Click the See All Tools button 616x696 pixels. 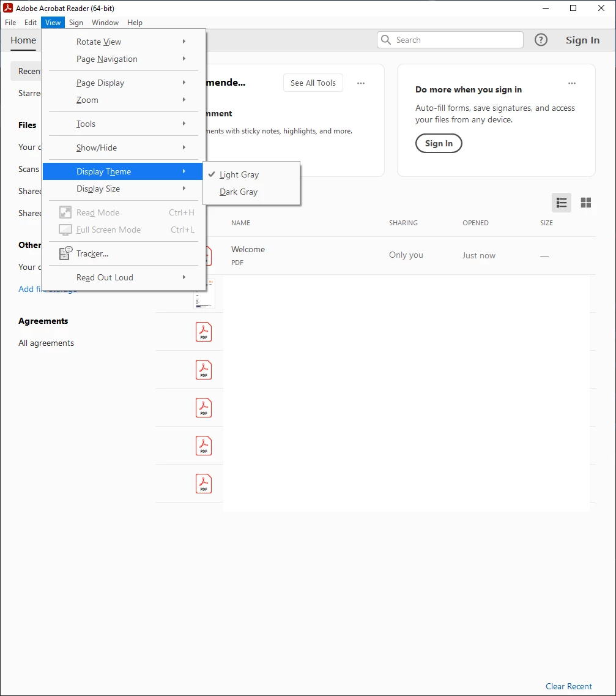tap(313, 83)
